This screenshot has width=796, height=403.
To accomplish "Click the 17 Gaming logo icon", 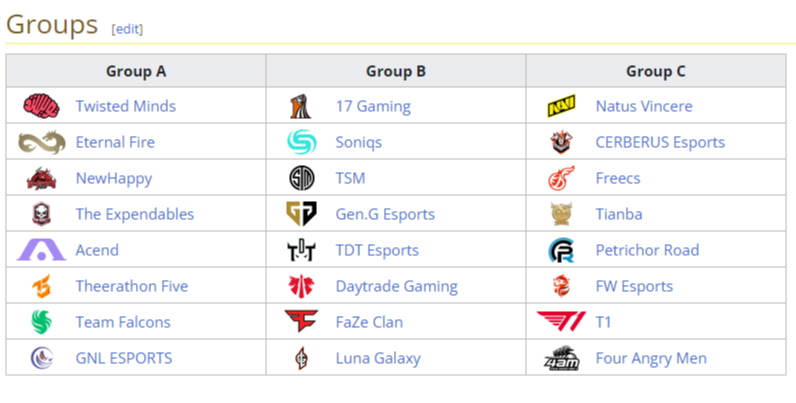I will (x=301, y=106).
